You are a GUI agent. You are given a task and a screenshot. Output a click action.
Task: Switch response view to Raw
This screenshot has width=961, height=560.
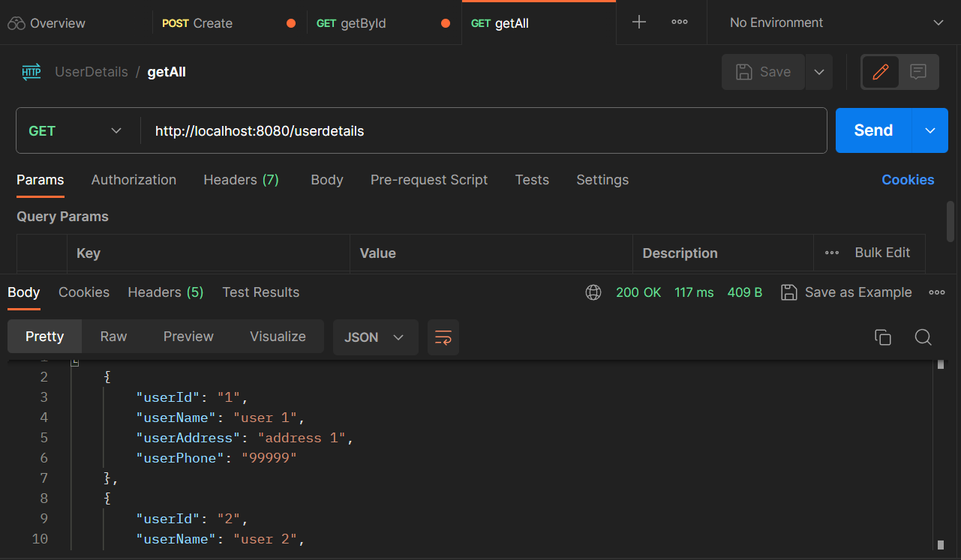tap(113, 336)
